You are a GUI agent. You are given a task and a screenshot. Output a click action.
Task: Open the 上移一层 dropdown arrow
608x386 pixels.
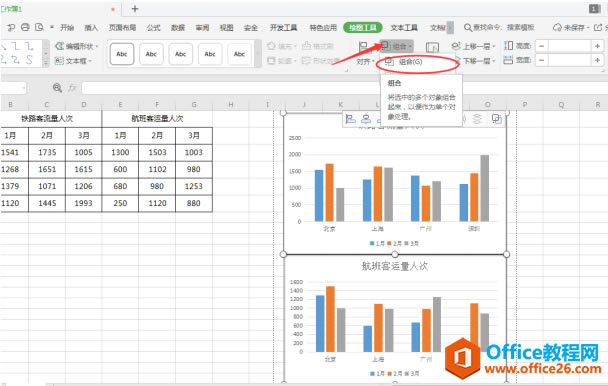[494, 47]
